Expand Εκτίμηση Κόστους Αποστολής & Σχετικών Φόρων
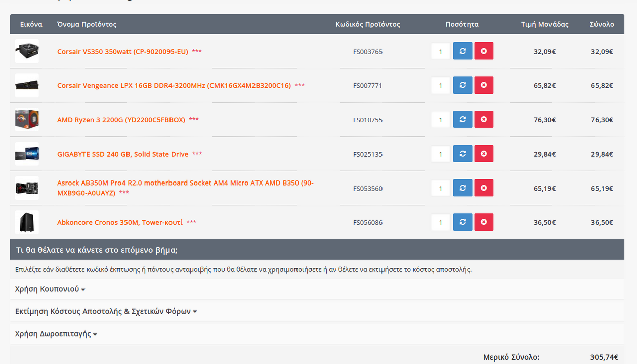This screenshot has height=364, width=637. [106, 311]
